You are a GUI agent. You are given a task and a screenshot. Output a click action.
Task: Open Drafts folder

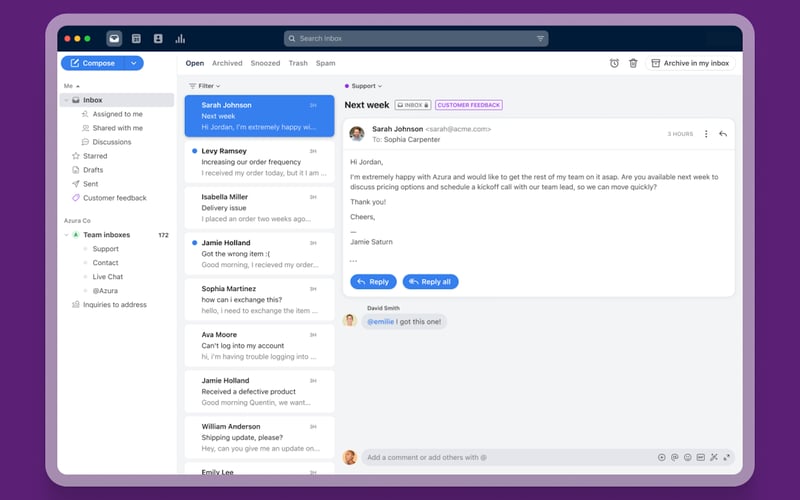coord(93,169)
